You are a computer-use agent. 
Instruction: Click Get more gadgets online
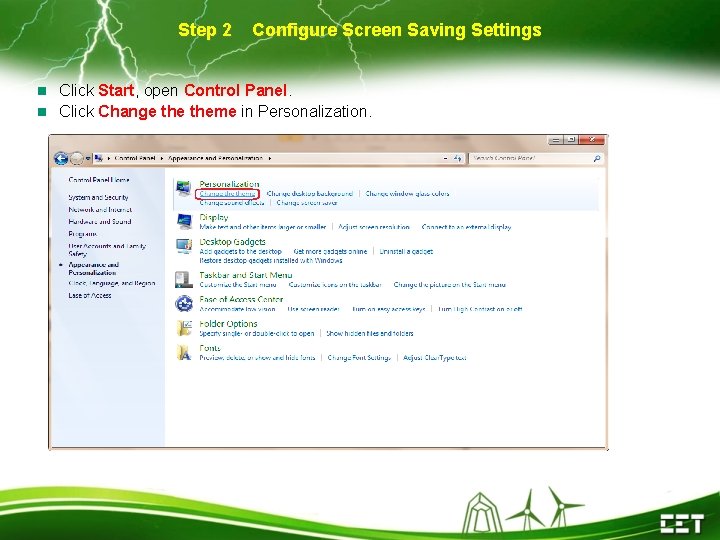[x=330, y=251]
